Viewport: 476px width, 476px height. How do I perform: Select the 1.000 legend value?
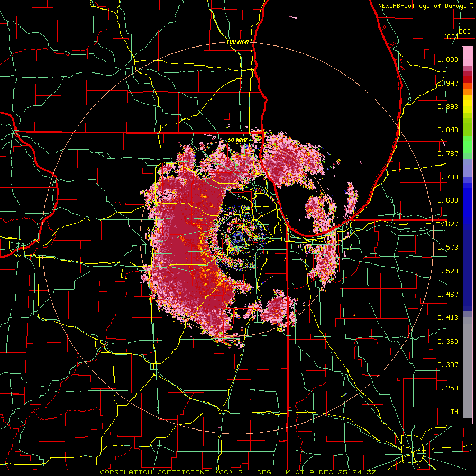click(448, 59)
